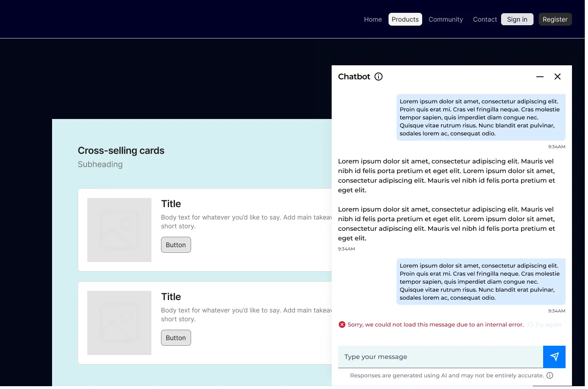This screenshot has height=389, width=588.
Task: Click the red error icon
Action: (342, 325)
